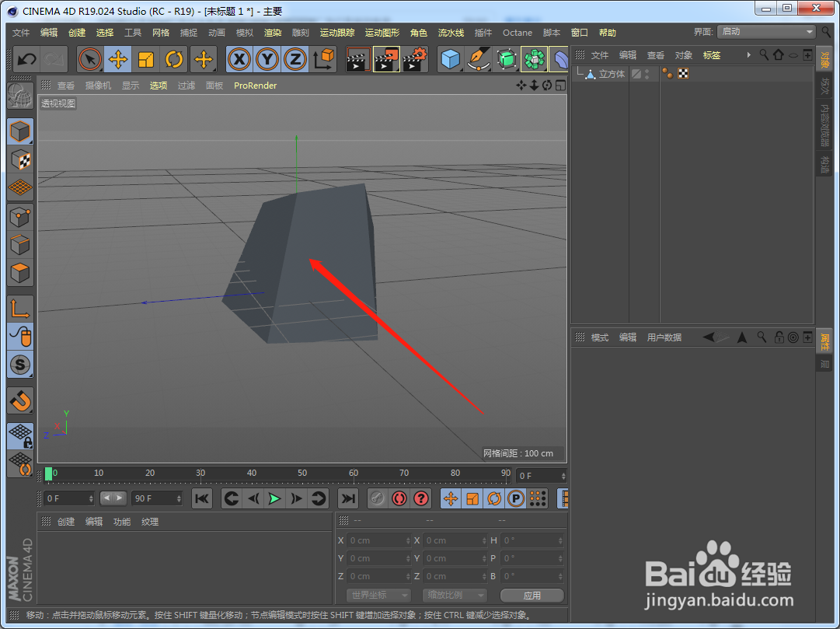Click the Render View clapperboard icon
This screenshot has height=629, width=840.
pos(357,59)
